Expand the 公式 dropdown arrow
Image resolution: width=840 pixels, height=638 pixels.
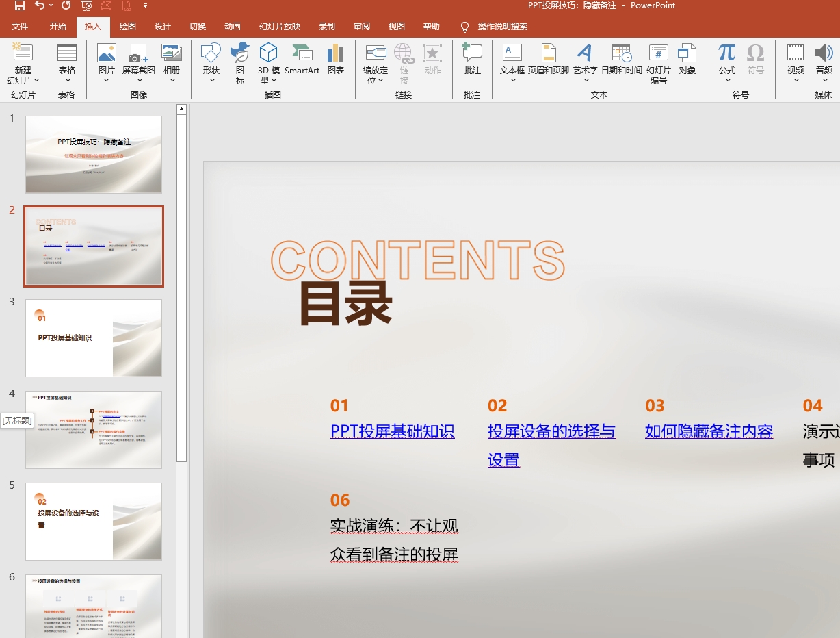coord(727,80)
